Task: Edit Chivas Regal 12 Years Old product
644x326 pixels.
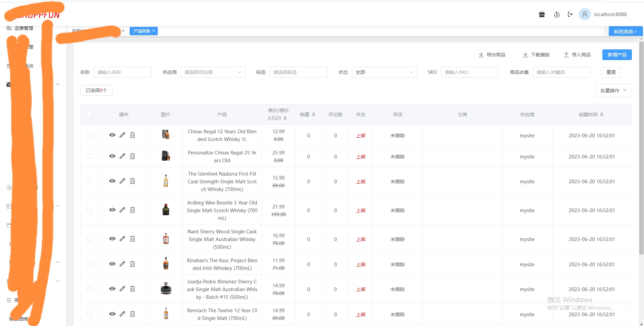Action: (122, 135)
